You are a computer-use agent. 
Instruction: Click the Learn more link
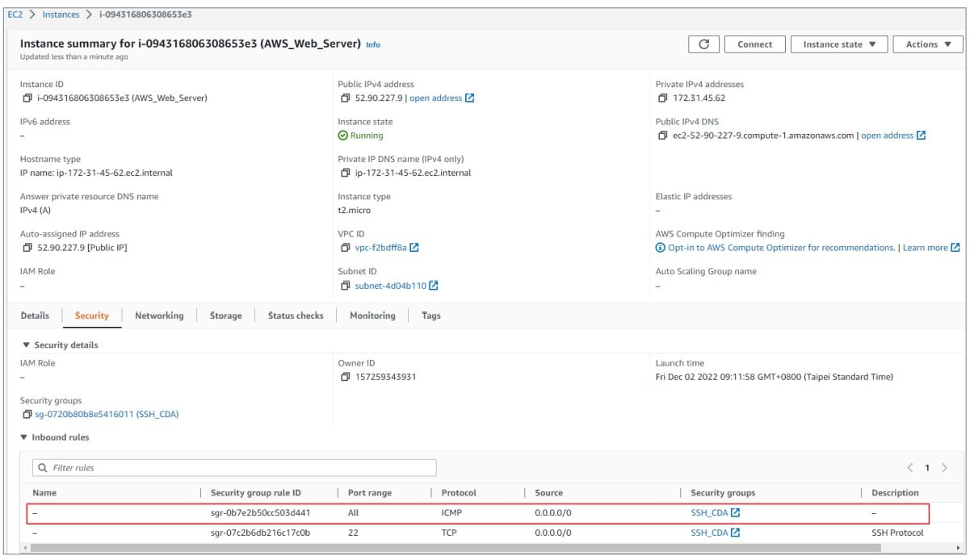point(926,248)
